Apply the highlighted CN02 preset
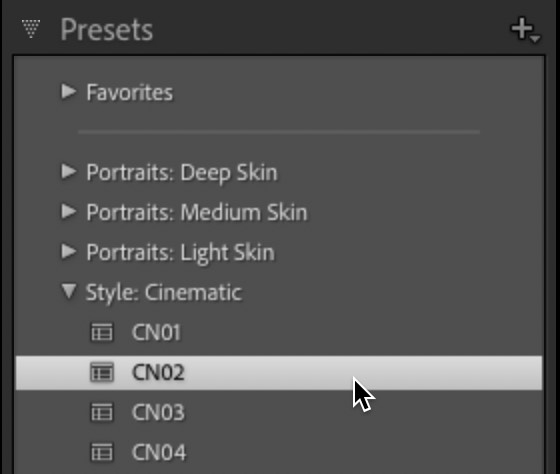The height and width of the screenshot is (474, 560). [279, 373]
